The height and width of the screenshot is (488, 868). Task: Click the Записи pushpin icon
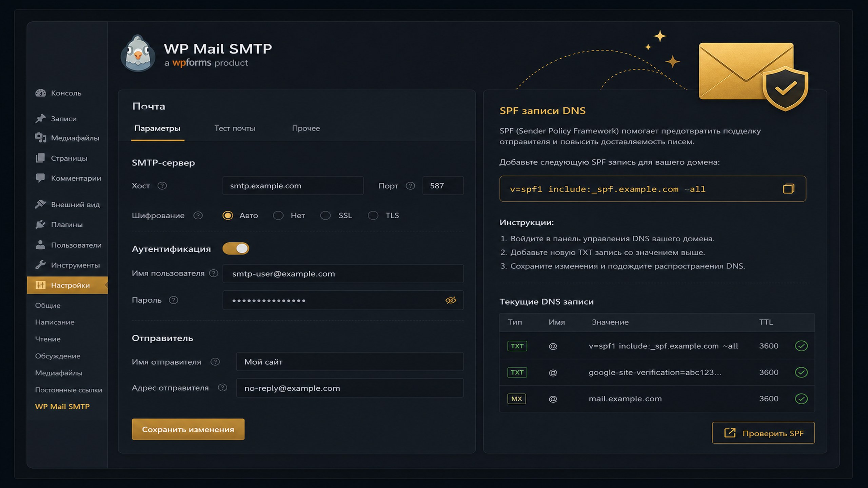point(40,118)
